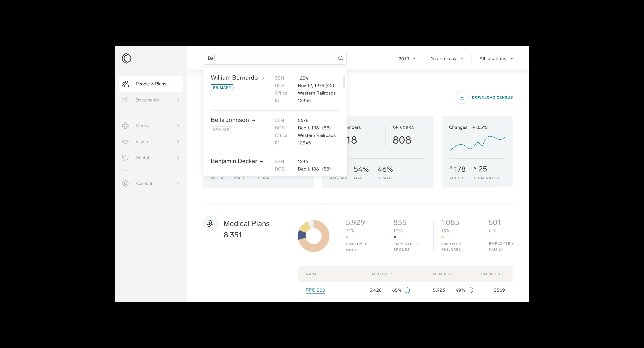Select the People & Plans menu item
Viewport: 644px width, 348px height.
tap(151, 84)
